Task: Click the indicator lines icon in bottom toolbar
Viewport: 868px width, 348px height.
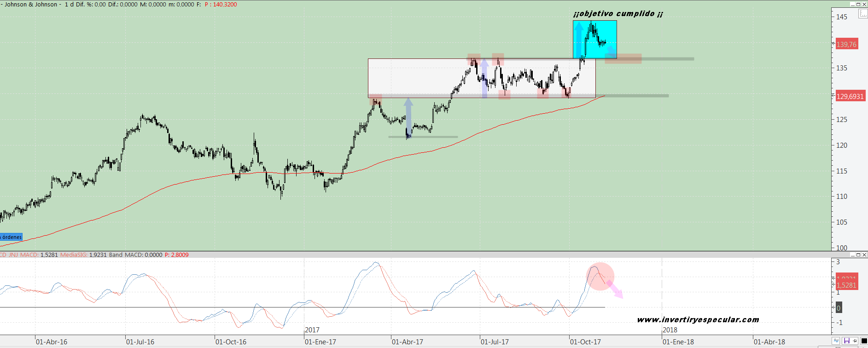Action: (x=836, y=341)
